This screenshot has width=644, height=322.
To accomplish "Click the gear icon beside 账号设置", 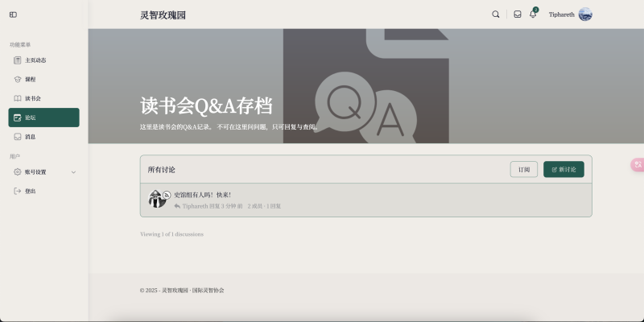I will [17, 172].
